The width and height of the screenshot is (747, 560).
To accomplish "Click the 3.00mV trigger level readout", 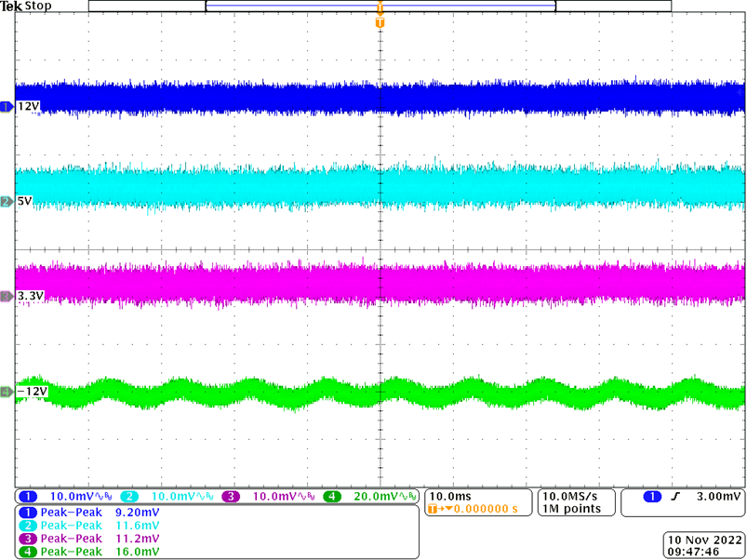I will [719, 497].
